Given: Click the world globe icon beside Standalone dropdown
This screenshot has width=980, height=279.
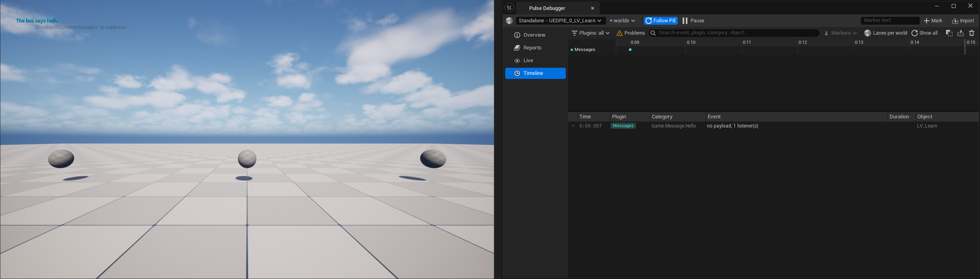Looking at the screenshot, I should 509,21.
